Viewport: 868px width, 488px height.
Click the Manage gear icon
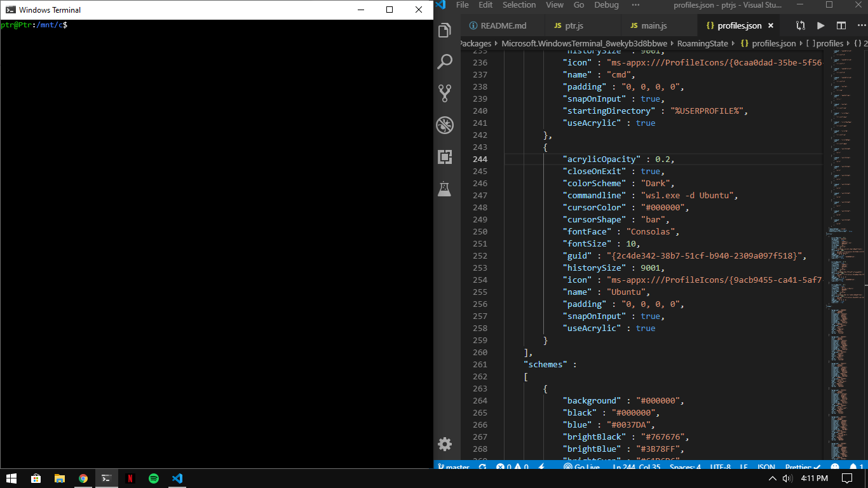click(445, 444)
